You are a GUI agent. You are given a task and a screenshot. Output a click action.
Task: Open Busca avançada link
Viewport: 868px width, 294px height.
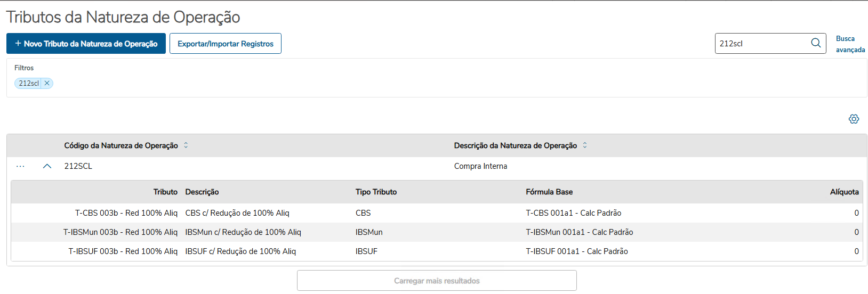850,44
